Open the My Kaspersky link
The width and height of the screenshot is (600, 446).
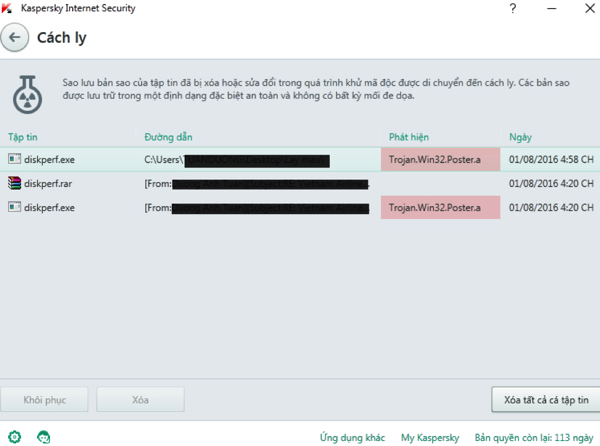pyautogui.click(x=430, y=437)
